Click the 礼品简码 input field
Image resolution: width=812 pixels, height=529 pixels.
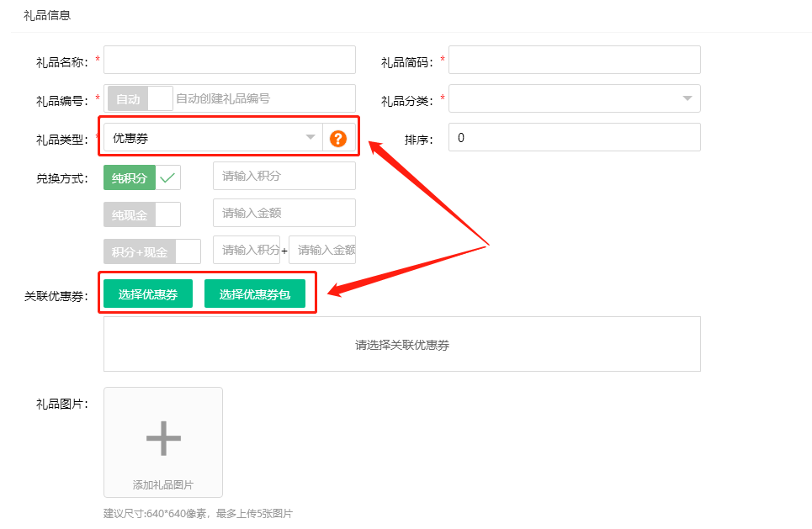[x=575, y=60]
